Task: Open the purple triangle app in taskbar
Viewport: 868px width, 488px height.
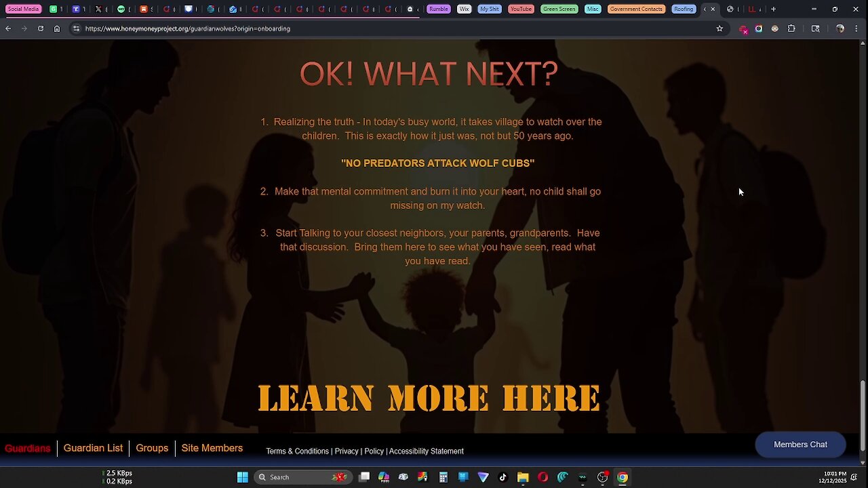Action: click(x=483, y=477)
